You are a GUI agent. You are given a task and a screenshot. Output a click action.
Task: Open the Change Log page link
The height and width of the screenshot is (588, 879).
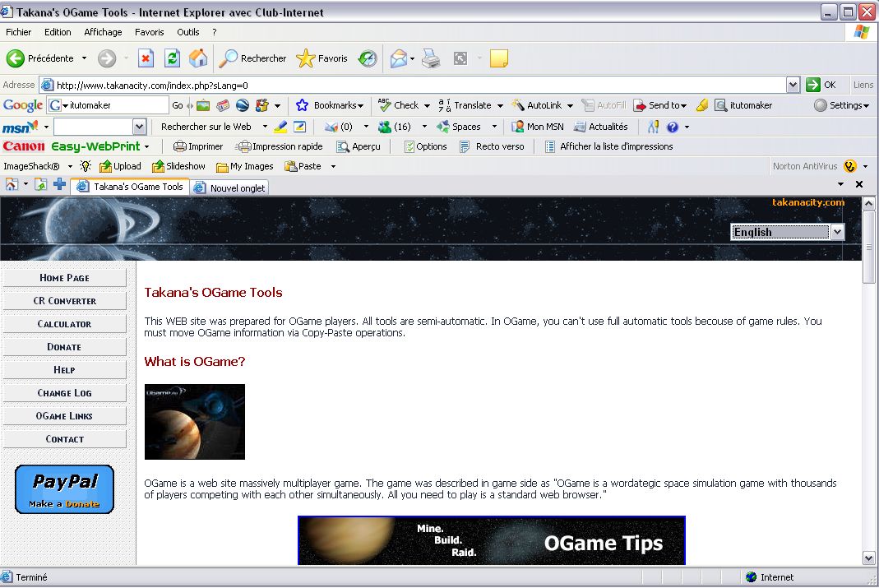pos(65,393)
